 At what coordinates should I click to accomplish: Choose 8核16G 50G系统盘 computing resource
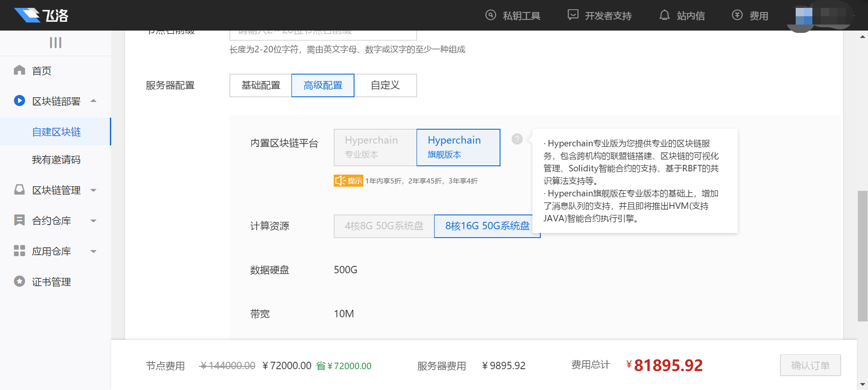(x=487, y=226)
